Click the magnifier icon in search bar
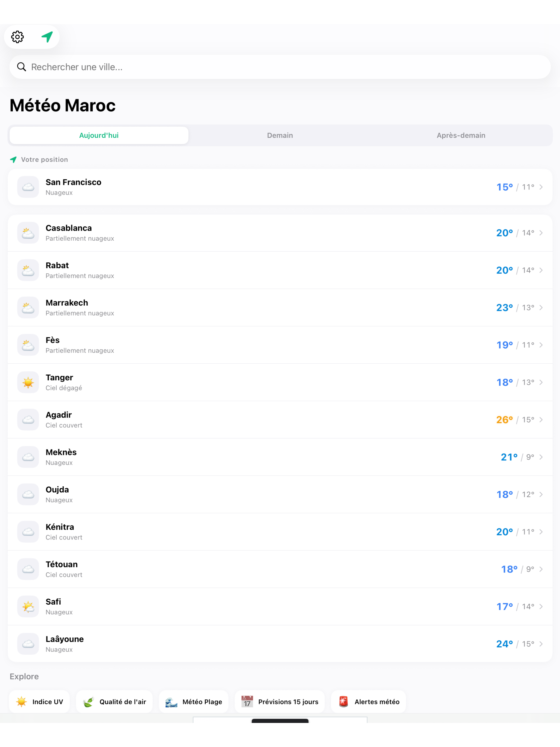Image resolution: width=560 pixels, height=747 pixels. 22,67
